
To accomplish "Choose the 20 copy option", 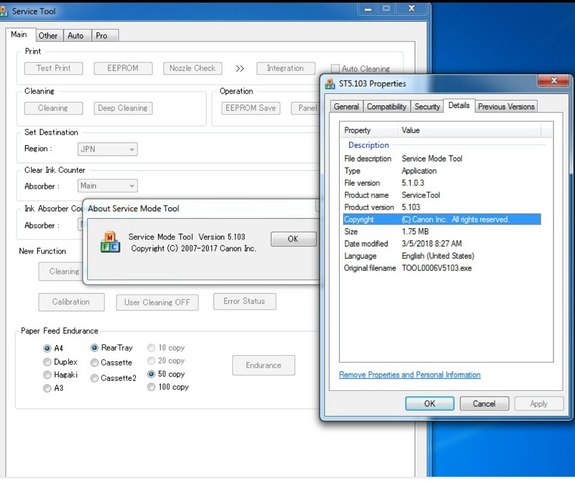I will (x=151, y=361).
